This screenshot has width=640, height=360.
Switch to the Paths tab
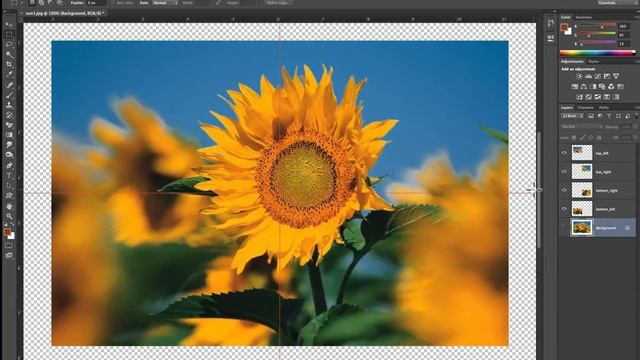(604, 107)
